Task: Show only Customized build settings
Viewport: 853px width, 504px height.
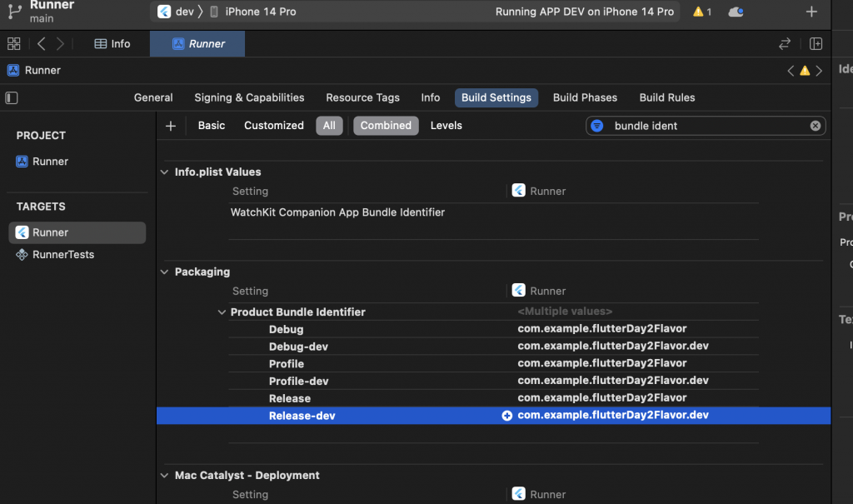Action: (273, 126)
